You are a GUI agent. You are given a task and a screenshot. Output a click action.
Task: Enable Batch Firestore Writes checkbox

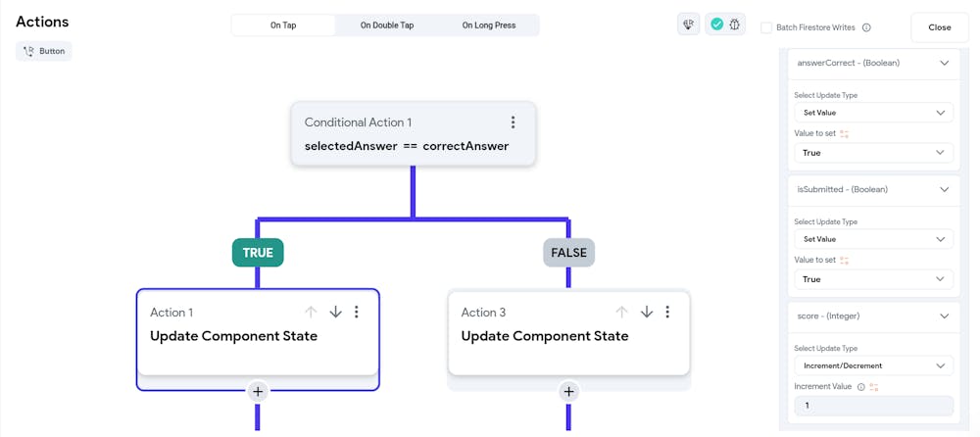click(766, 27)
